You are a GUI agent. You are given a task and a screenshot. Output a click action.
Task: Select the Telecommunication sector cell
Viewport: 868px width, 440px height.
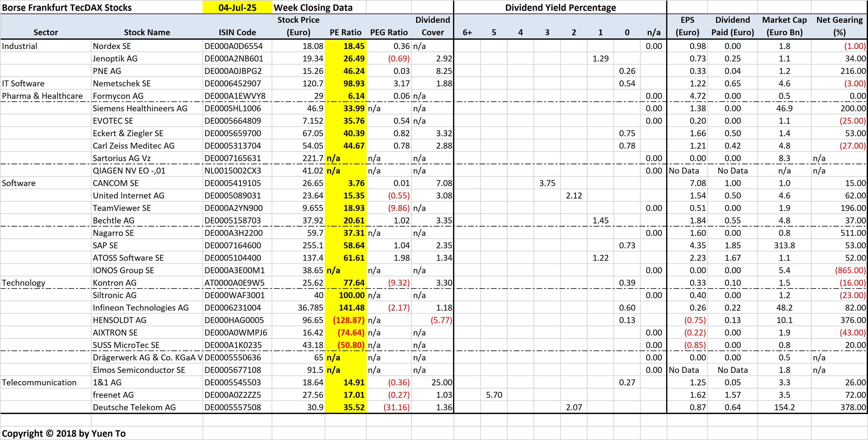[x=45, y=383]
